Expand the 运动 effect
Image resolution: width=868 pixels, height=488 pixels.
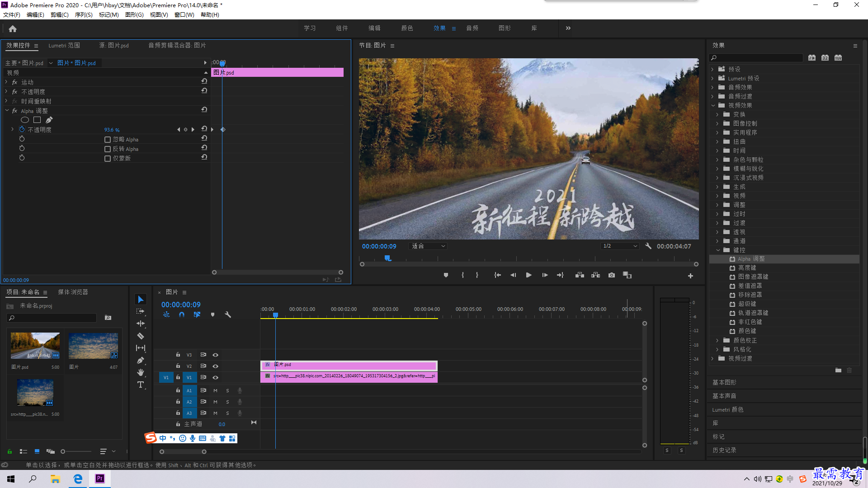pos(6,82)
